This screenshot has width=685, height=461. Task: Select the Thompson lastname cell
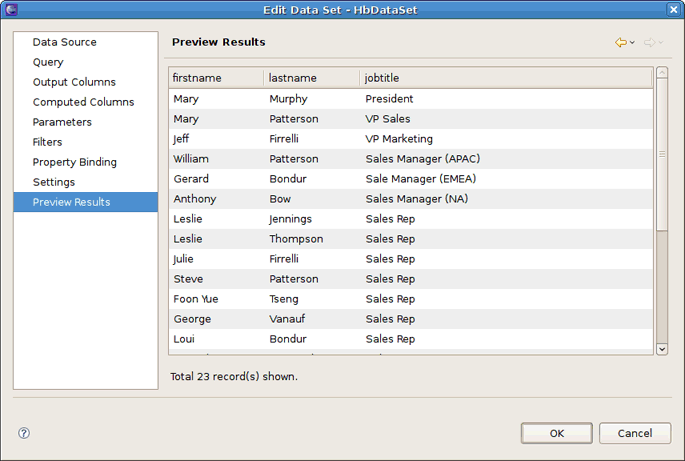[x=296, y=239]
